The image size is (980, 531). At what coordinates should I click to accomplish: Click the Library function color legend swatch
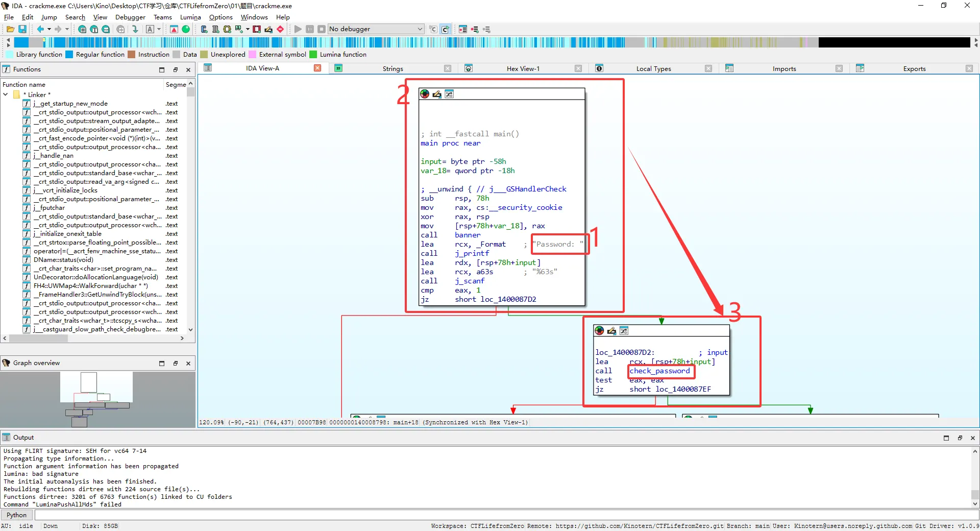pos(9,55)
